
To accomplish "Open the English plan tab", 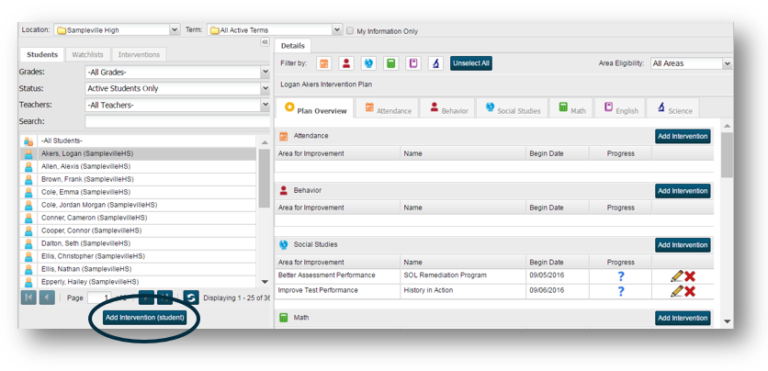I will [x=620, y=108].
